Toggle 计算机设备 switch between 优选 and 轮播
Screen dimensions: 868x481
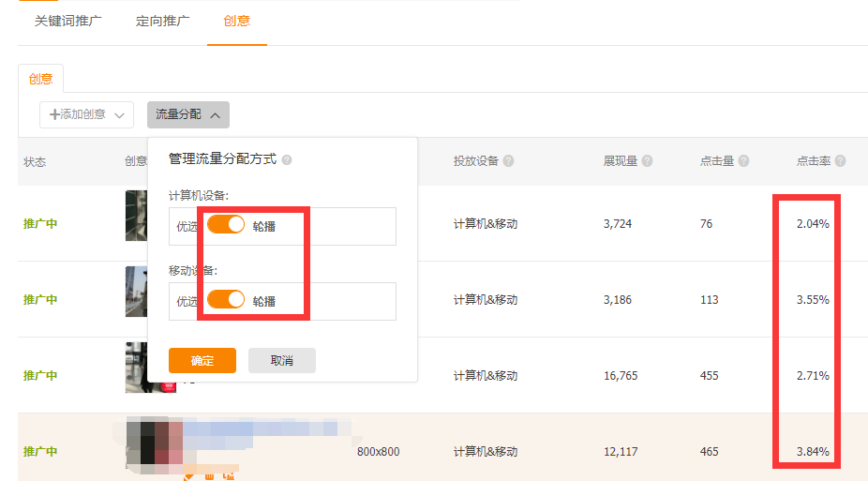(226, 225)
